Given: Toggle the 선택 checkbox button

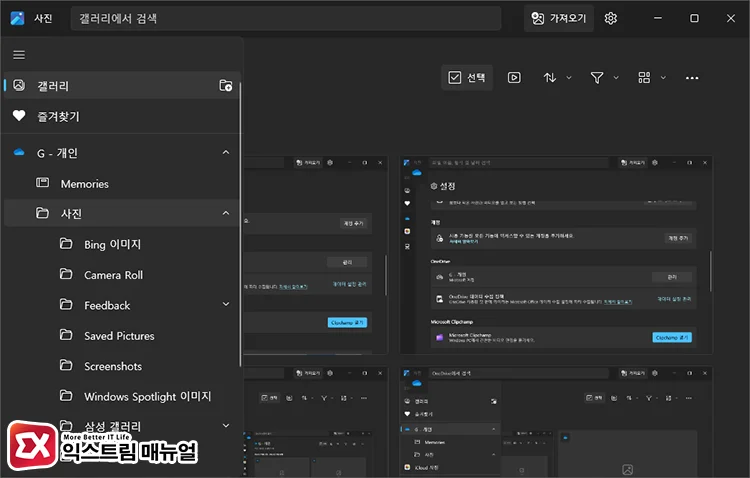Looking at the screenshot, I should (x=467, y=78).
